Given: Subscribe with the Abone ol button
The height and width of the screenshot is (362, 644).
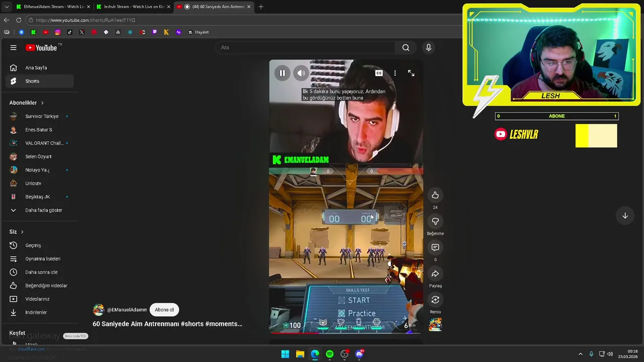Looking at the screenshot, I should (x=164, y=310).
